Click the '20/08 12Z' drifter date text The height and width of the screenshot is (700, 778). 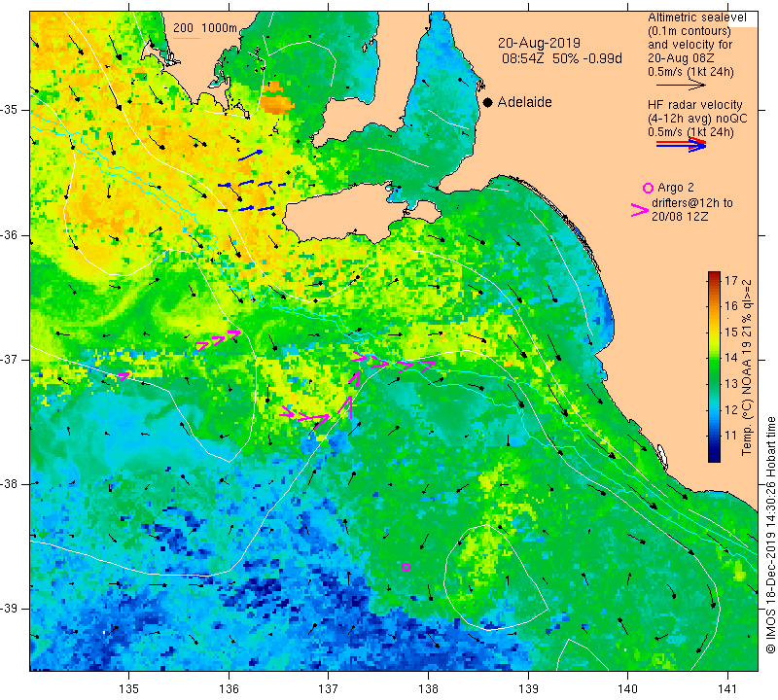(x=679, y=216)
